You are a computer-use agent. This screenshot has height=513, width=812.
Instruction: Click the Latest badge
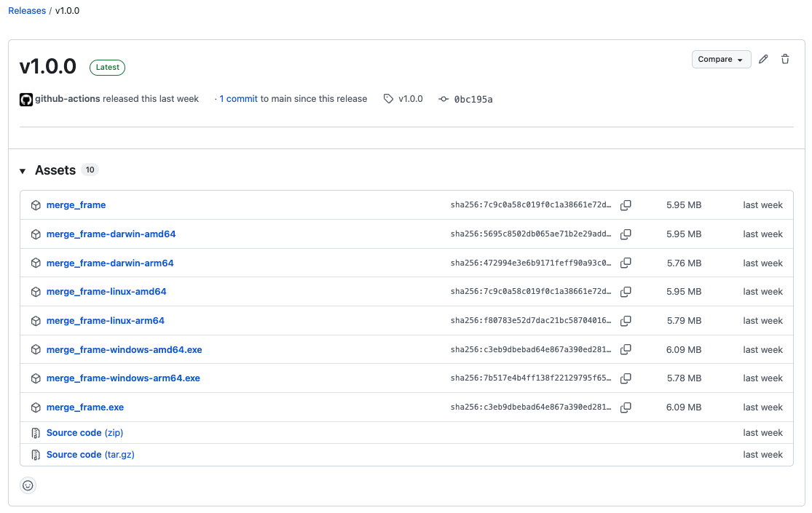point(107,67)
